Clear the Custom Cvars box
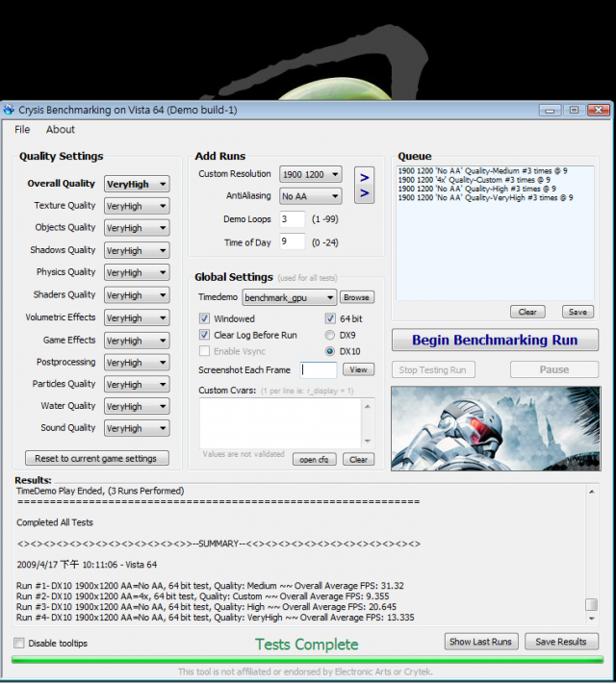 358,459
